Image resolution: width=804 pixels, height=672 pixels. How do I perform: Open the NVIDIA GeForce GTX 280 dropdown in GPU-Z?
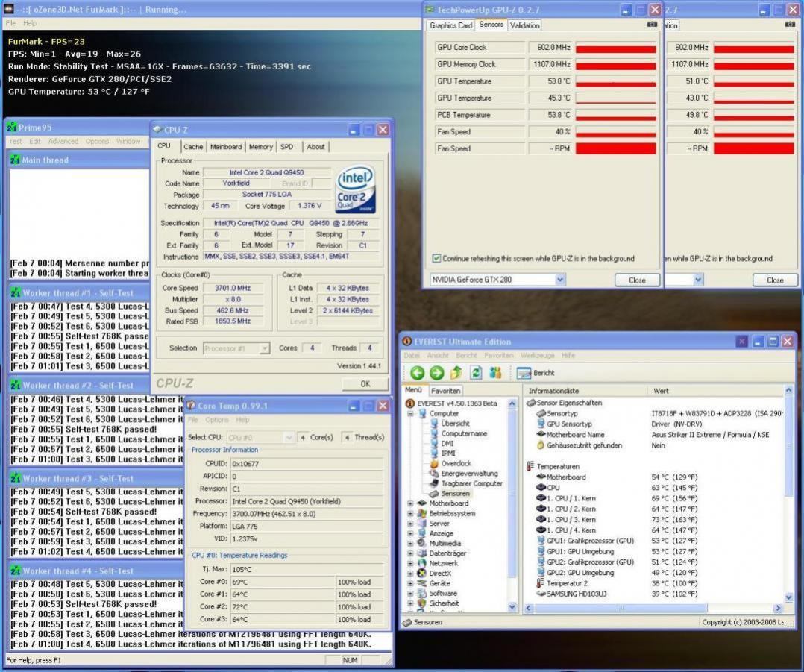[560, 280]
